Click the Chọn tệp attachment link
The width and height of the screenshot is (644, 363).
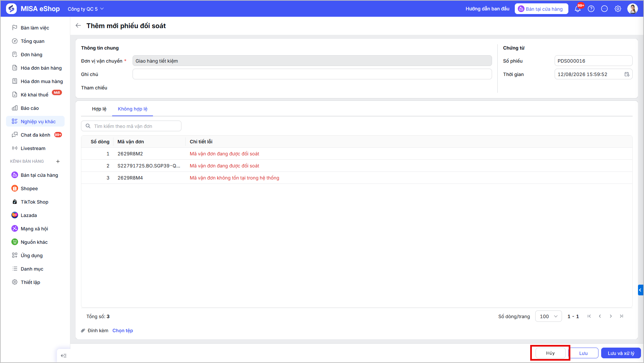tap(123, 331)
